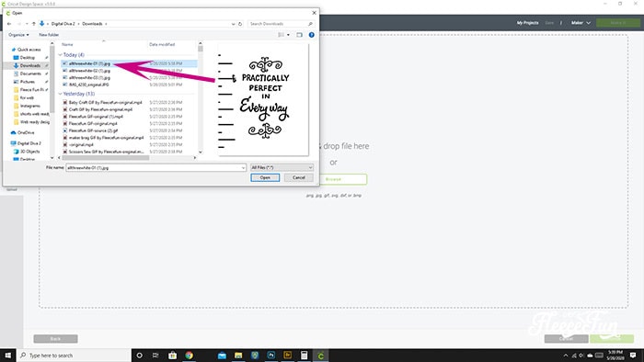This screenshot has width=644, height=362.
Task: Open Calculator from the taskbar
Action: (304, 356)
